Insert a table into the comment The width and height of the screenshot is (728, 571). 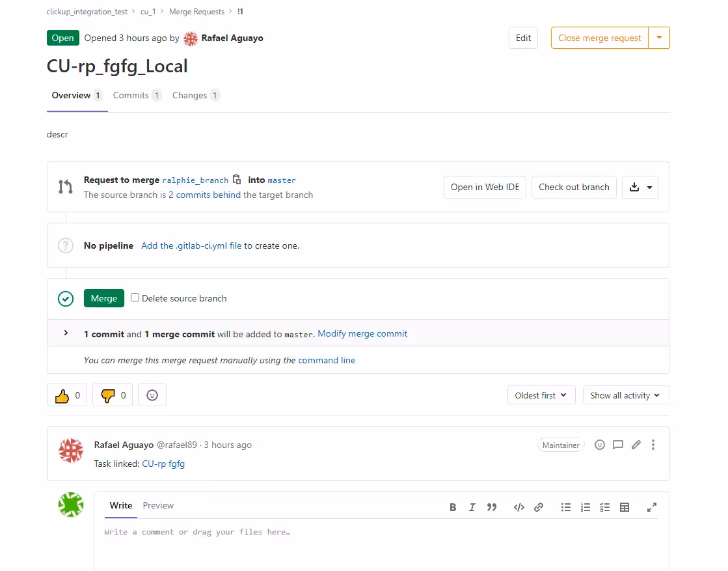(x=625, y=507)
